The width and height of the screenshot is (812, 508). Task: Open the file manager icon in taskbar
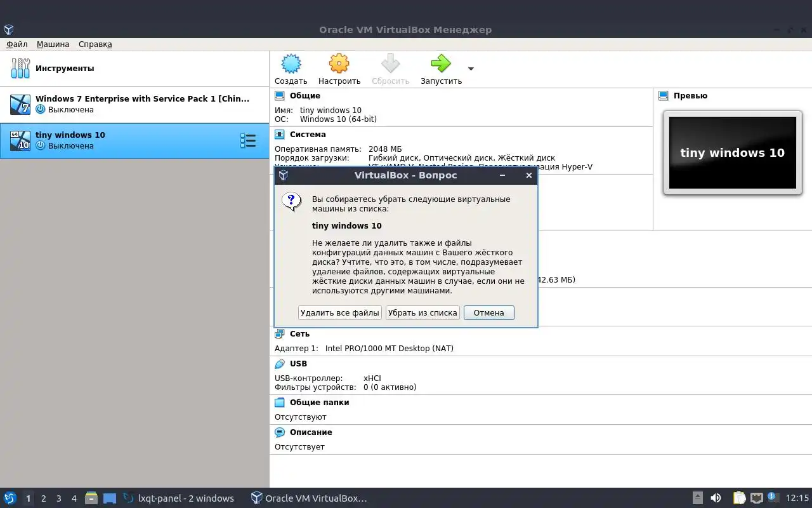91,498
